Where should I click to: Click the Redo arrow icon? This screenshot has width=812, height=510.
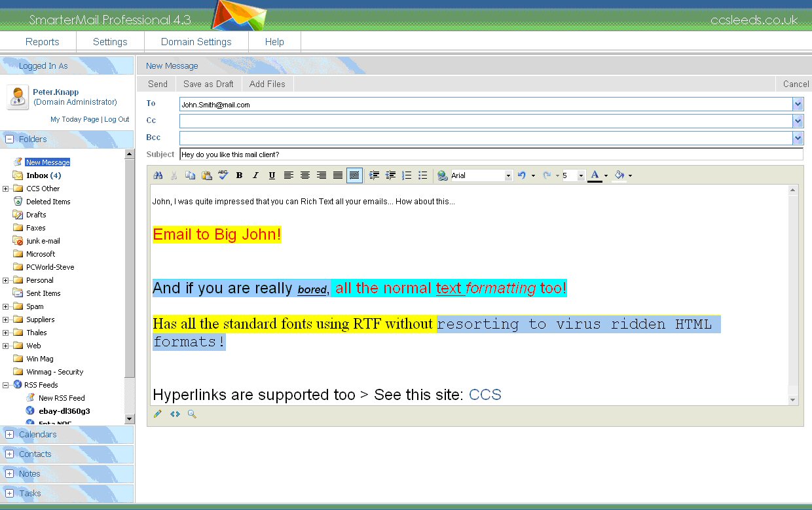(547, 175)
